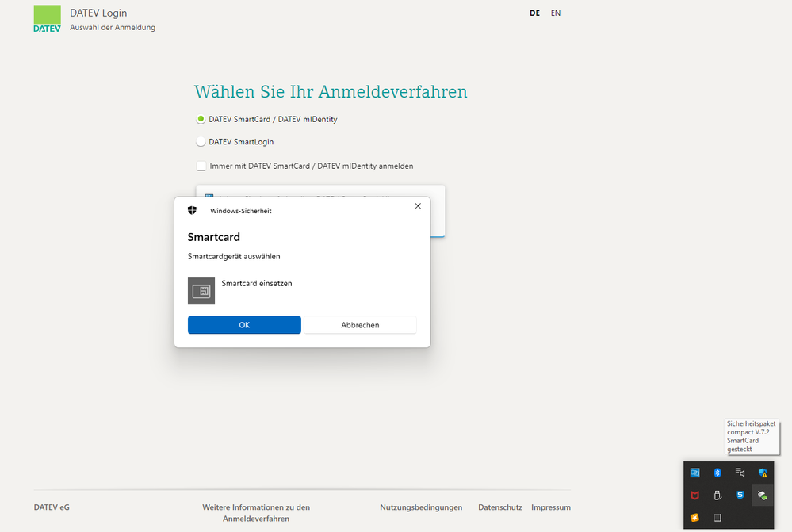Switch page language to DE
The height and width of the screenshot is (532, 792).
[534, 13]
